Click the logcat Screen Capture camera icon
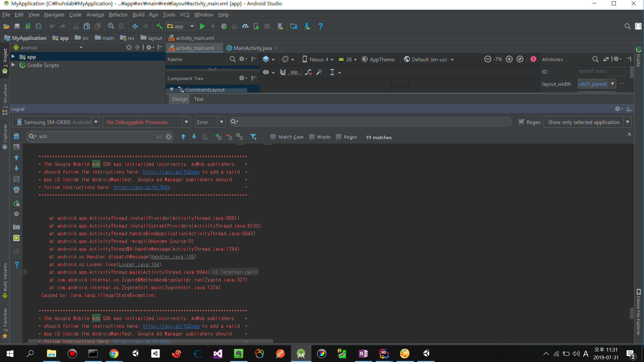This screenshot has width=644, height=362. pyautogui.click(x=16, y=227)
